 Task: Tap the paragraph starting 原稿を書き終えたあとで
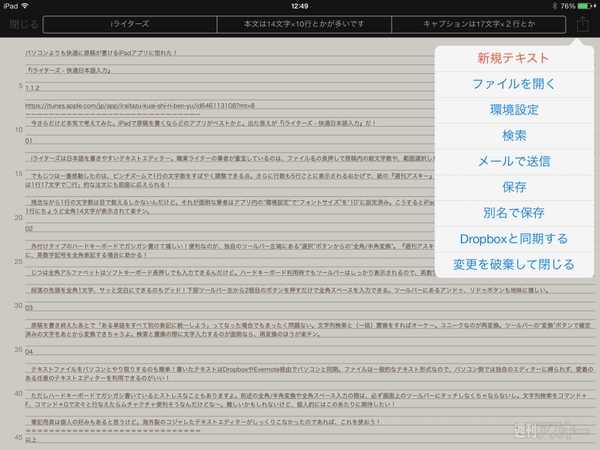pyautogui.click(x=308, y=329)
